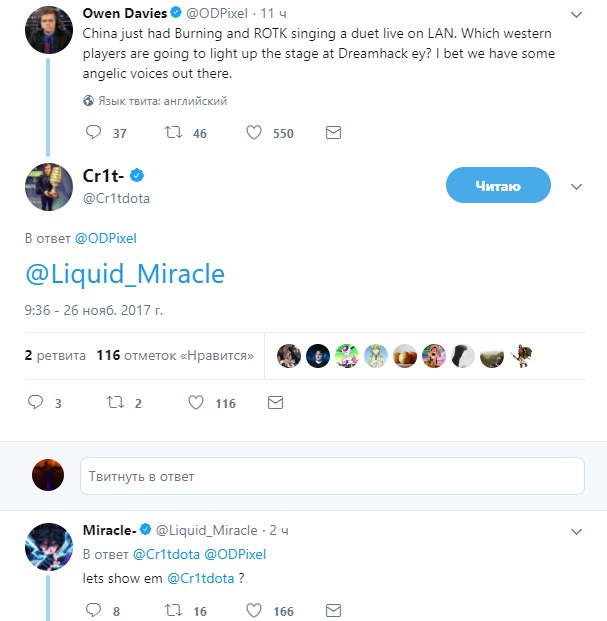Open Cr1t- profile avatar
The height and width of the screenshot is (621, 607).
(x=49, y=186)
